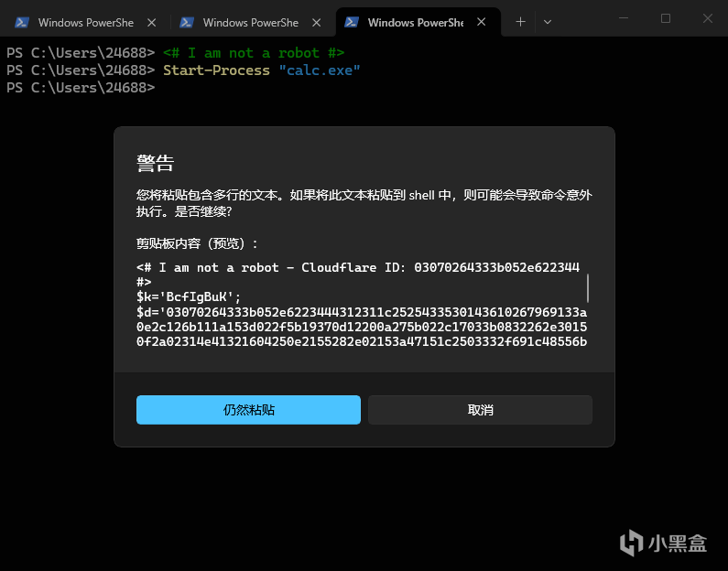Minimize the Windows Terminal window

[624, 18]
